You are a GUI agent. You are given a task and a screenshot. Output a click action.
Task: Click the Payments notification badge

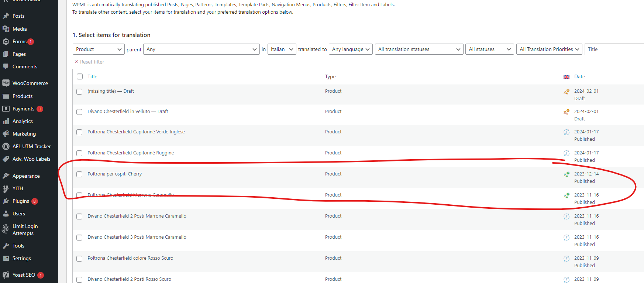point(40,109)
